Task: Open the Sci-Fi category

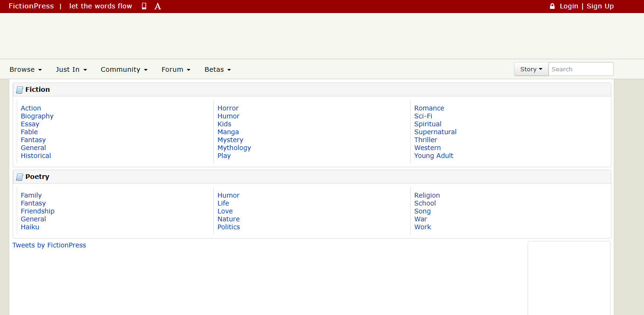Action: pyautogui.click(x=423, y=116)
